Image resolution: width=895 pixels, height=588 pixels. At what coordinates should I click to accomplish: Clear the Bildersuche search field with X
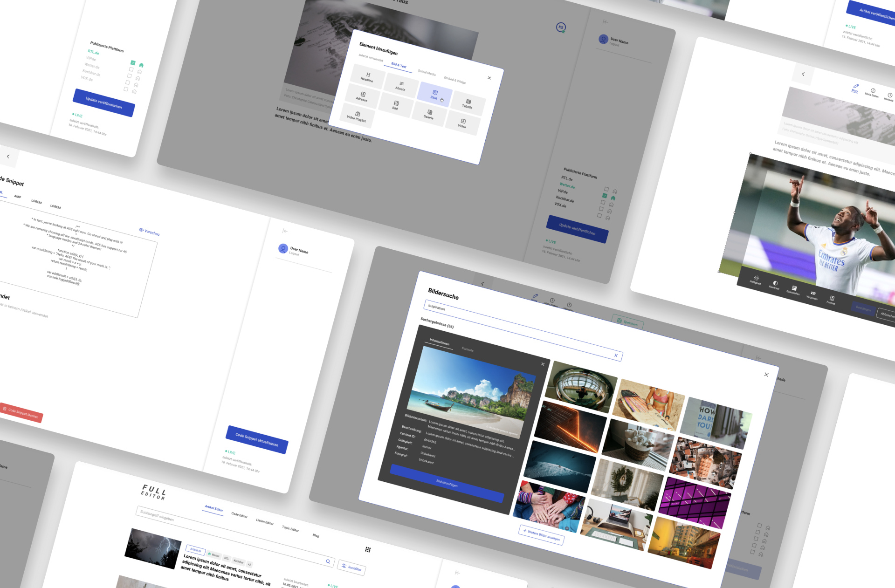(616, 356)
